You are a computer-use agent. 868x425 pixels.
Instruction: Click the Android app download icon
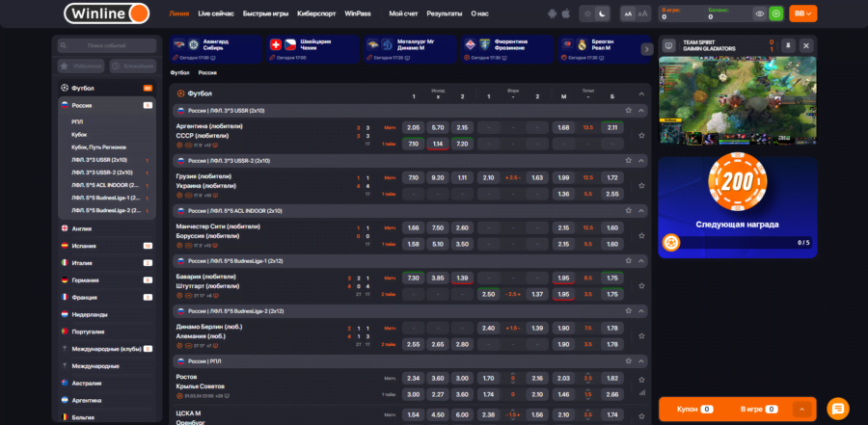[x=551, y=13]
